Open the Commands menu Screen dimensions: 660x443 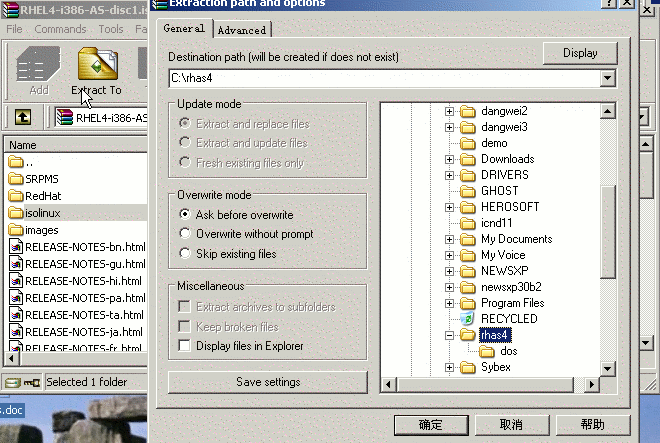(60, 29)
